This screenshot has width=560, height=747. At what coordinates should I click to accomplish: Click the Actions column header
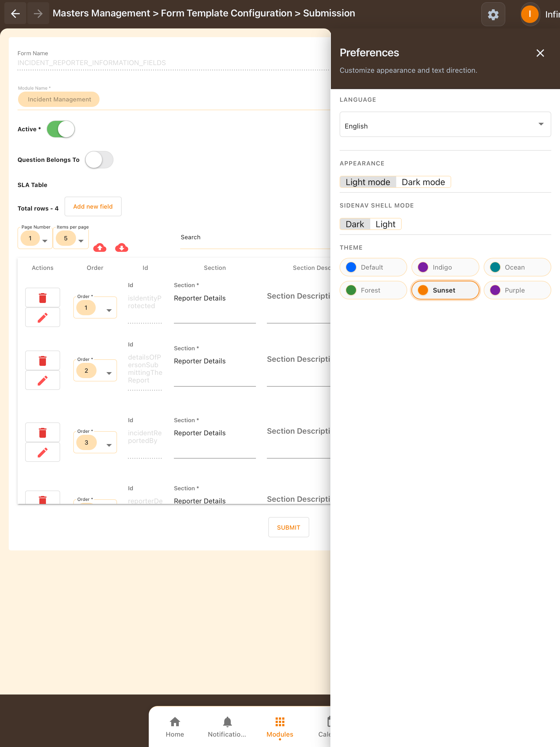click(x=43, y=268)
